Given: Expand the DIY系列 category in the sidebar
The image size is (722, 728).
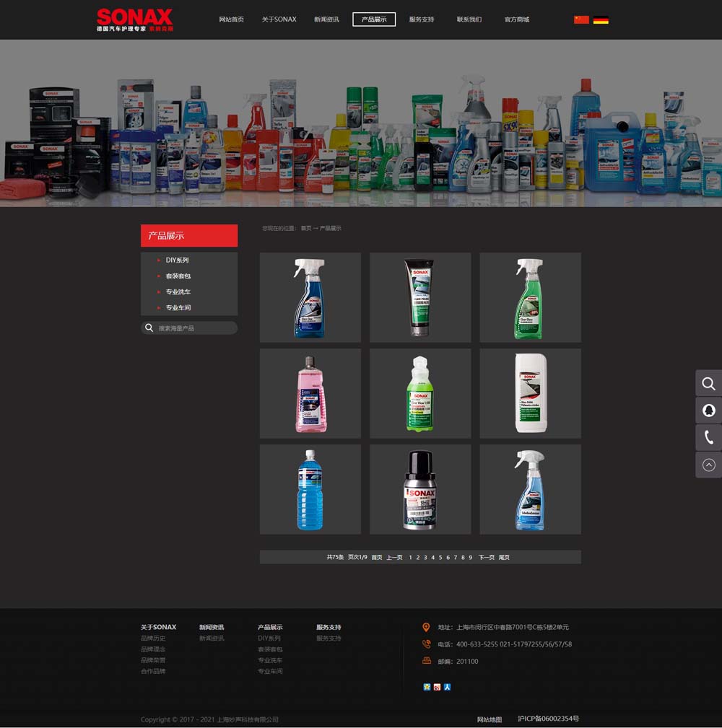Looking at the screenshot, I should (x=177, y=260).
